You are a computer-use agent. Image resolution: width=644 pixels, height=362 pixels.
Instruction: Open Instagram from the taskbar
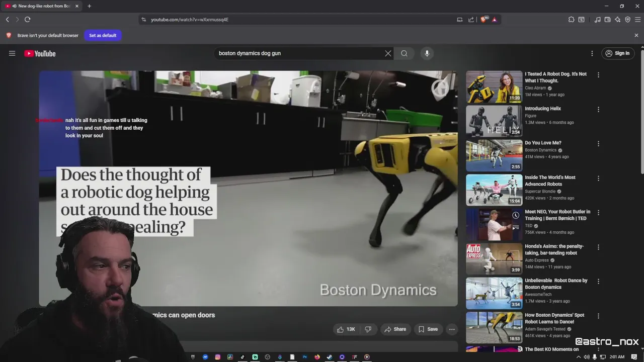[x=218, y=357]
